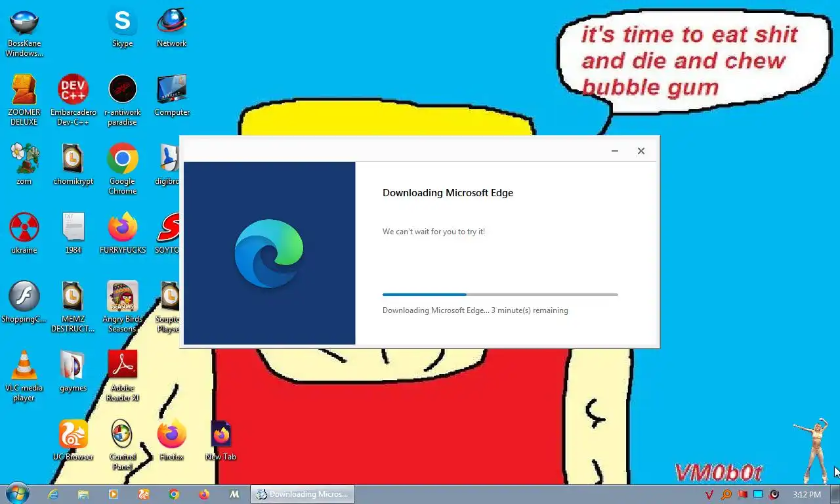
Task: Launch Skype from the desktop
Action: [122, 28]
